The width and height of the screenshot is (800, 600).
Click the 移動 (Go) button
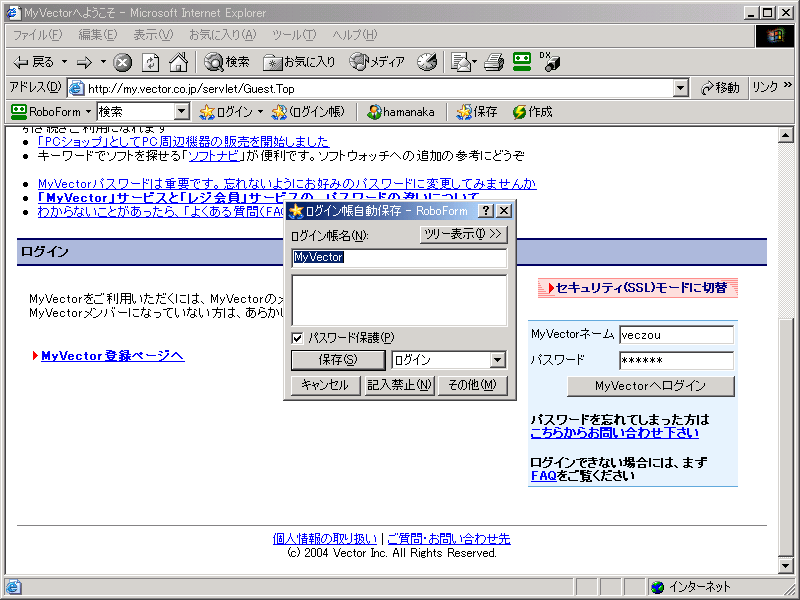click(x=720, y=88)
